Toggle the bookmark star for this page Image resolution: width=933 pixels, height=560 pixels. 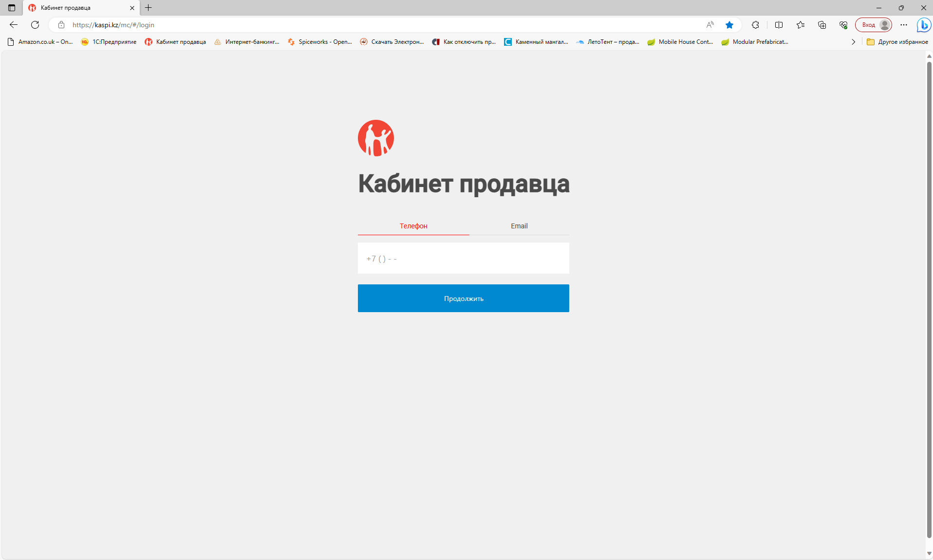point(729,24)
